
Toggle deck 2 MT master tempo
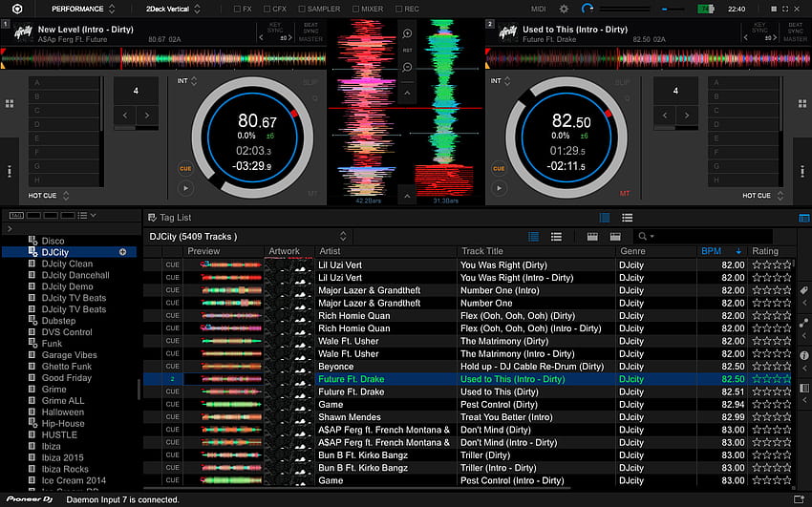pyautogui.click(x=625, y=194)
